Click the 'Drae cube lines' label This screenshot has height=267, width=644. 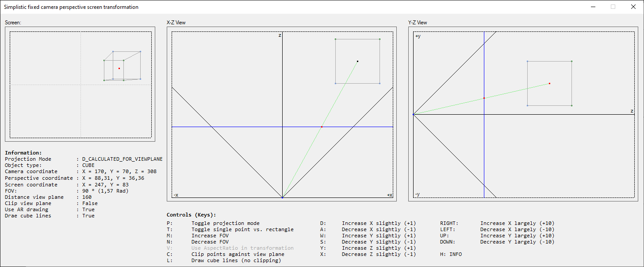point(28,216)
